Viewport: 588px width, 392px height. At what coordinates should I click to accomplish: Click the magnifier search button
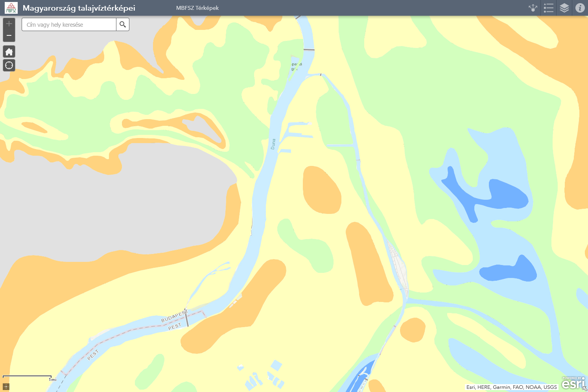click(123, 24)
